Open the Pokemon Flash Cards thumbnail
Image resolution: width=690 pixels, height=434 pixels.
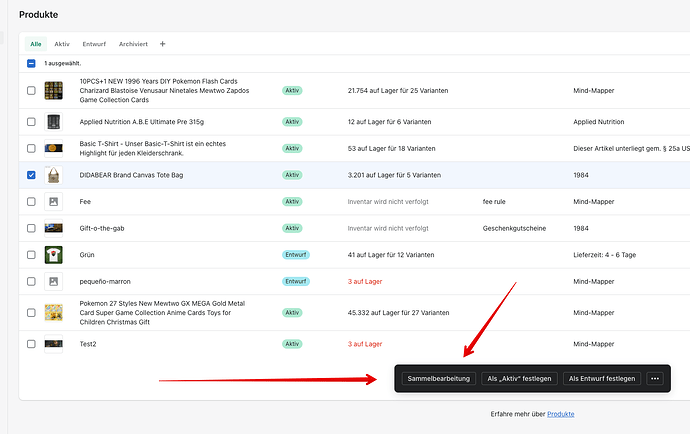(x=53, y=91)
